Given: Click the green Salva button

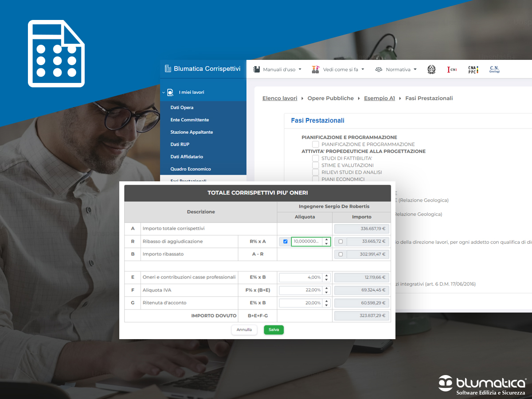Looking at the screenshot, I should tap(274, 330).
